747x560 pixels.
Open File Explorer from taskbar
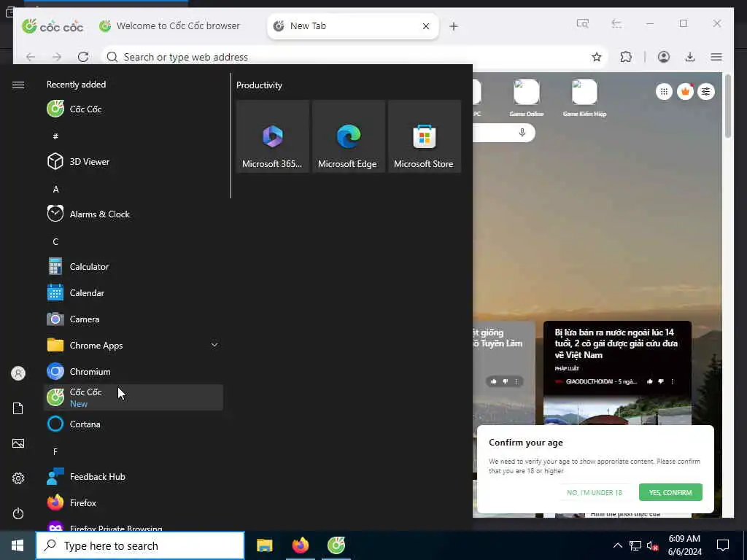click(264, 545)
